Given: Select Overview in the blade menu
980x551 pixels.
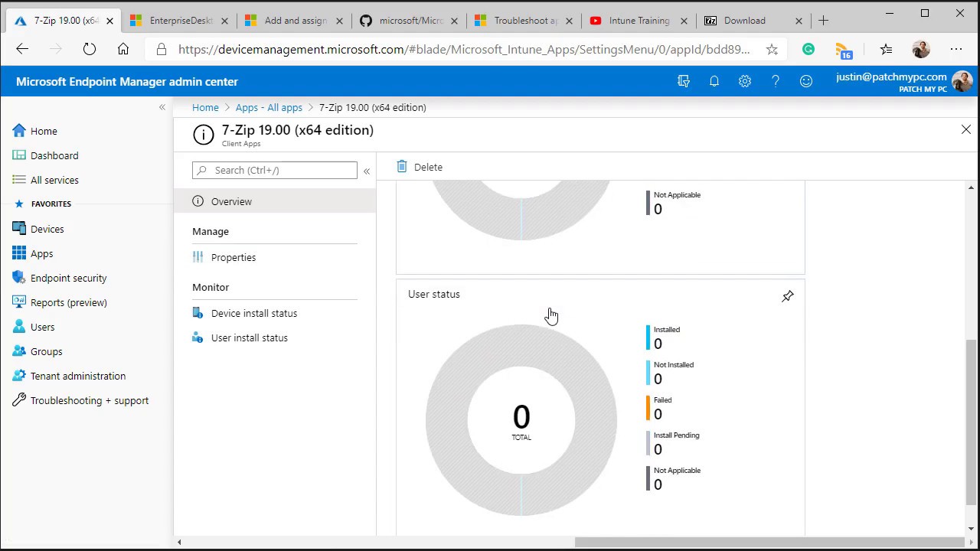Looking at the screenshot, I should pos(275,201).
